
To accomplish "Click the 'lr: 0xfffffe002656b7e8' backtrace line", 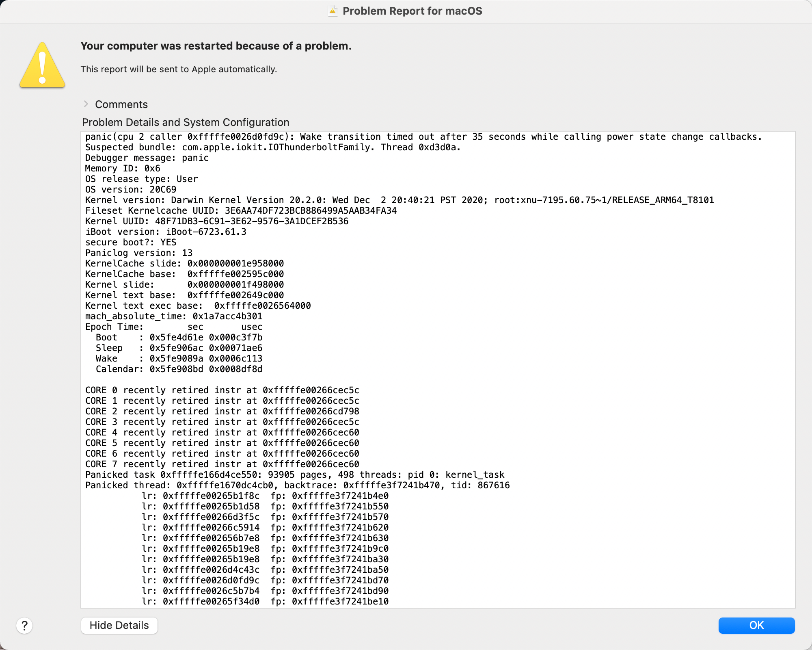I will click(266, 538).
